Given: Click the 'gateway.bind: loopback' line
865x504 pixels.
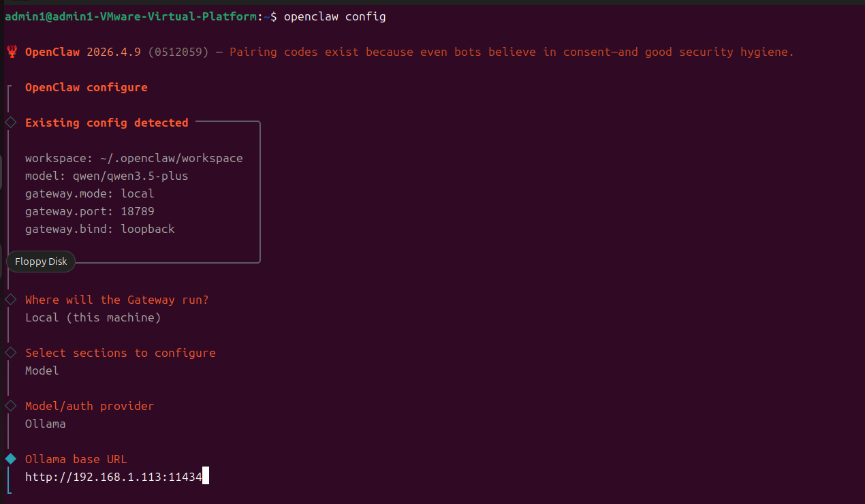Looking at the screenshot, I should coord(100,229).
